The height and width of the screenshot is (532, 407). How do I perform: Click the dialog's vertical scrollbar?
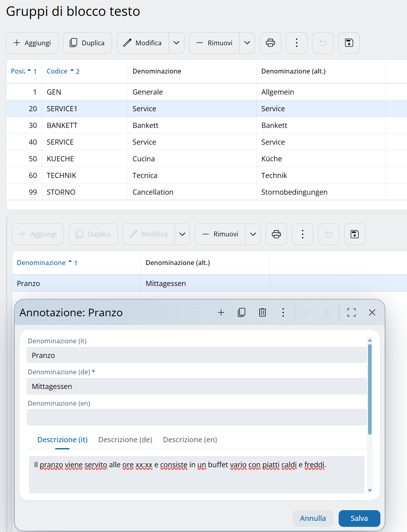370,389
